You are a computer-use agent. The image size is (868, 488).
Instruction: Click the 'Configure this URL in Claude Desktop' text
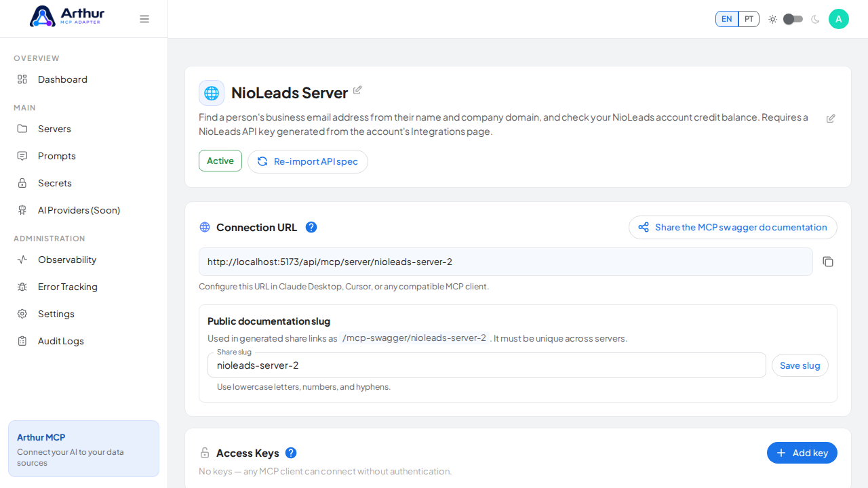click(x=344, y=287)
